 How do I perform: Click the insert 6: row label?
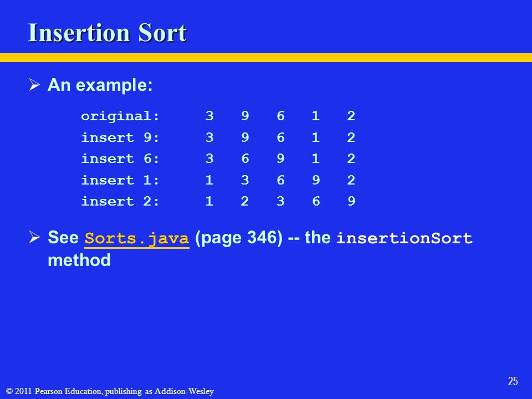tap(120, 158)
